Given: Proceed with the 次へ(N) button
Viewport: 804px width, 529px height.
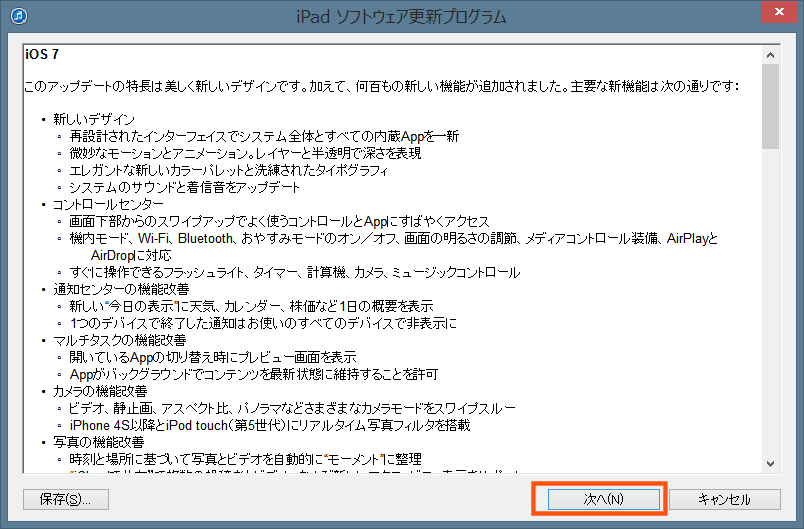Looking at the screenshot, I should [597, 499].
